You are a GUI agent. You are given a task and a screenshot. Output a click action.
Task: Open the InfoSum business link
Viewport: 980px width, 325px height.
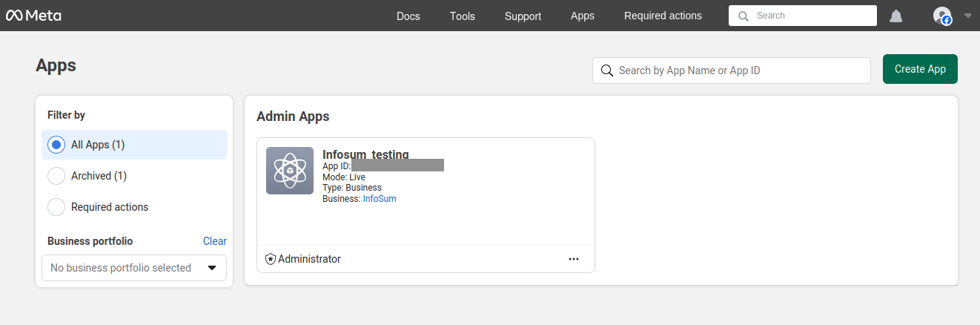coord(380,199)
